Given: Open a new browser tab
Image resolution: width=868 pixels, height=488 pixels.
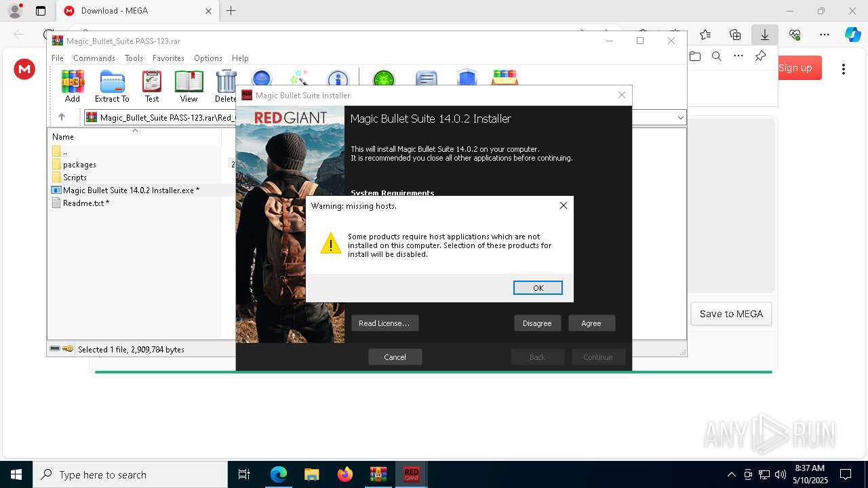Looking at the screenshot, I should (231, 11).
